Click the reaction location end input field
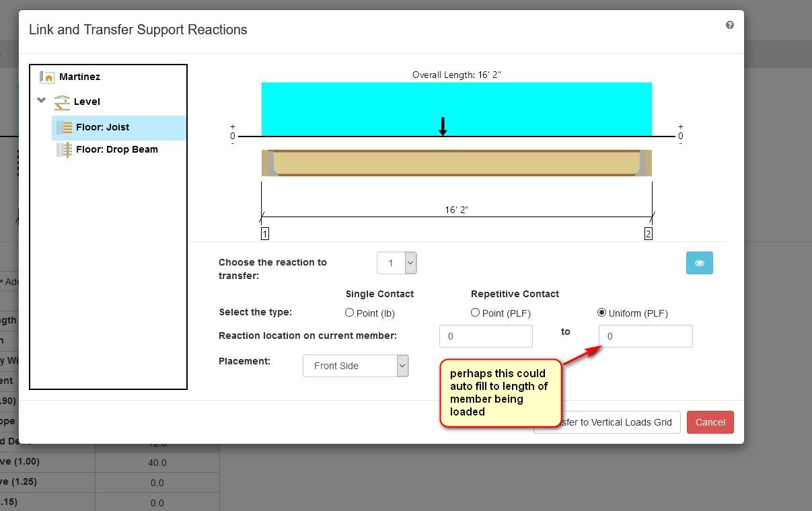The height and width of the screenshot is (511, 812). click(646, 336)
